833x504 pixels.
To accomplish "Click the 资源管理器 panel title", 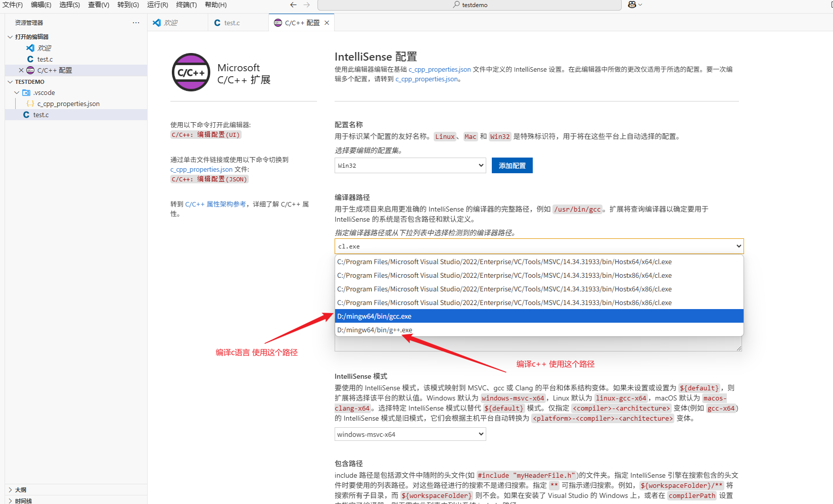I will coord(29,23).
